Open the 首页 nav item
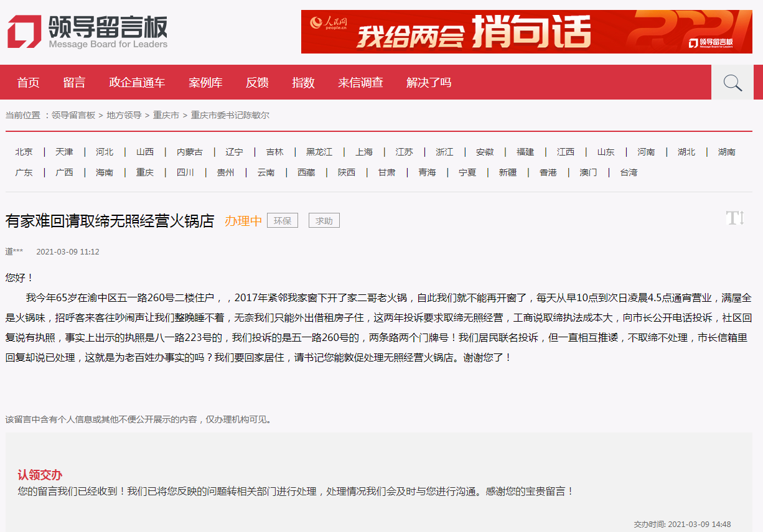This screenshot has width=763, height=532. click(28, 83)
